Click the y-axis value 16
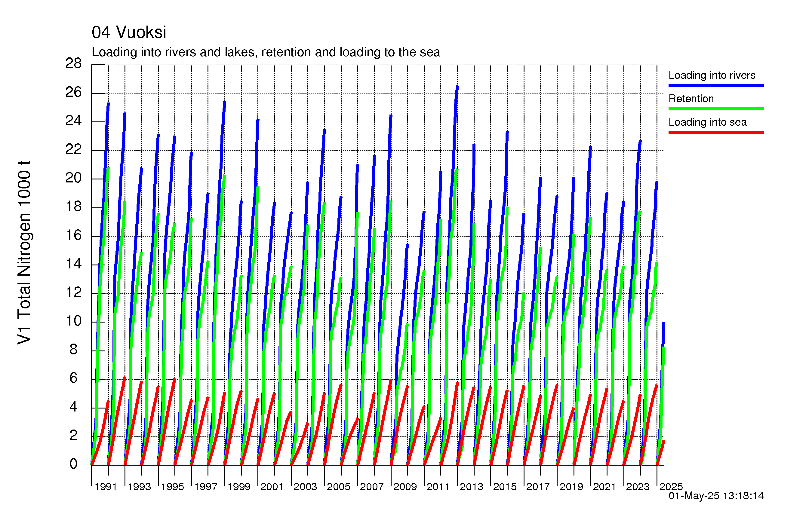 click(x=73, y=235)
